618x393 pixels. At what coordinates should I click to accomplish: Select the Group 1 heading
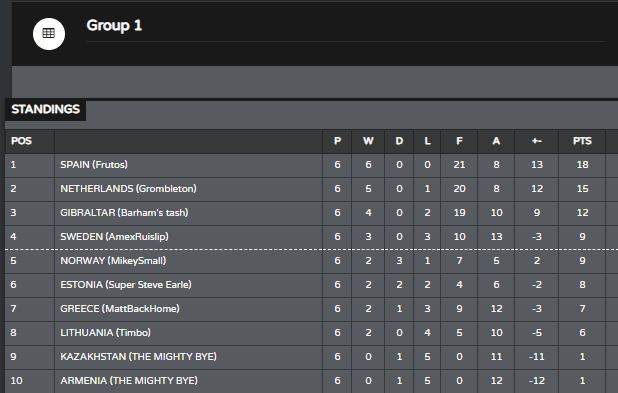114,26
